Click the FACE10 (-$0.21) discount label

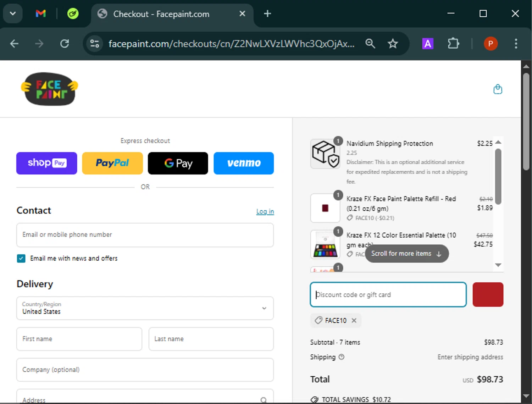pyautogui.click(x=375, y=218)
